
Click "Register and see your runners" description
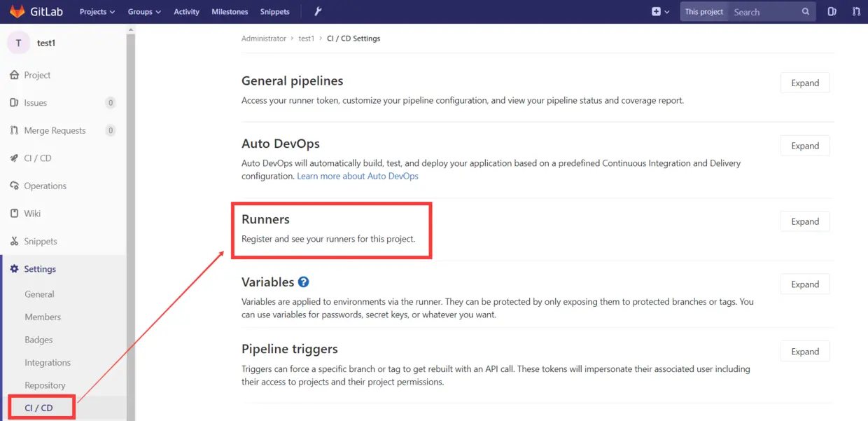(x=328, y=239)
